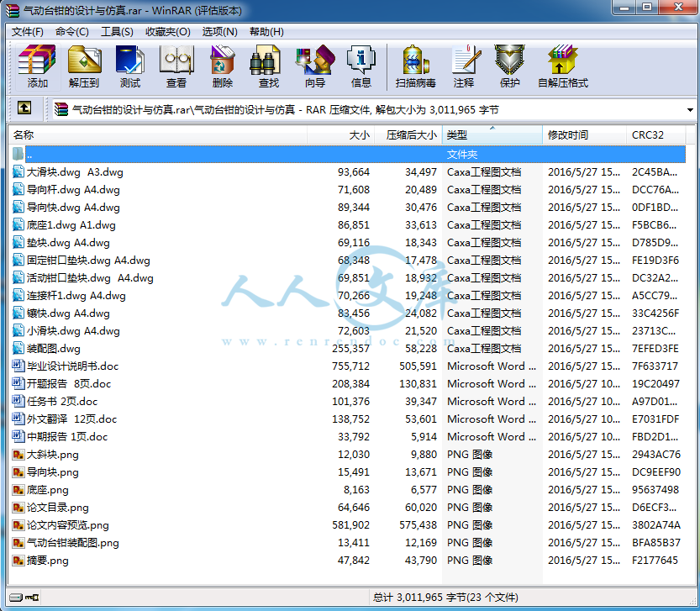The image size is (700, 611).
Task: Sort by the 名称 column header
Action: pos(158,134)
